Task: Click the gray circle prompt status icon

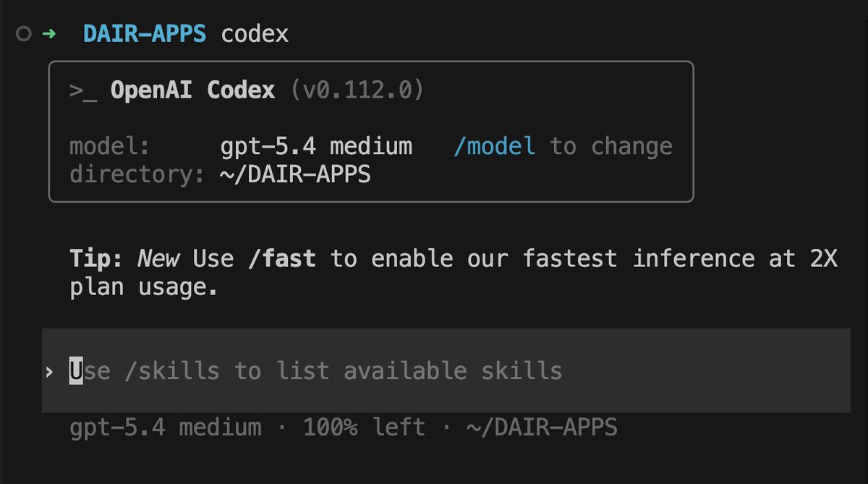Action: pyautogui.click(x=24, y=34)
